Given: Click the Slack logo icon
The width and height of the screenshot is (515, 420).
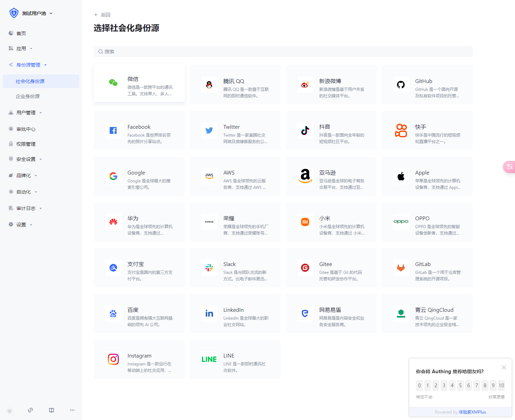Looking at the screenshot, I should 209,268.
